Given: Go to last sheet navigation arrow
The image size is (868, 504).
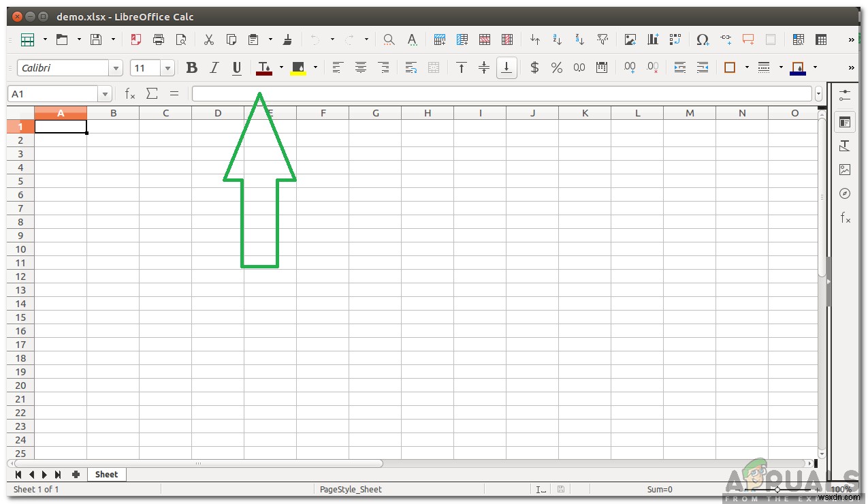Looking at the screenshot, I should [x=58, y=474].
